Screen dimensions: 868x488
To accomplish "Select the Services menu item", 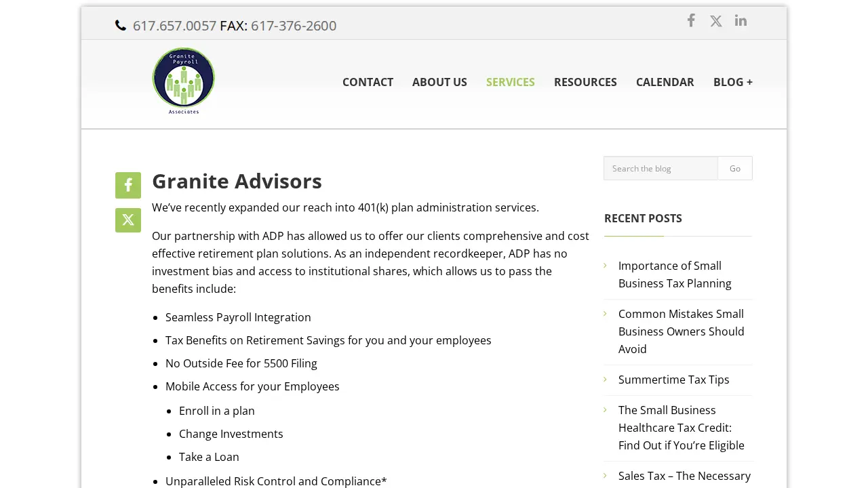I will [x=511, y=82].
